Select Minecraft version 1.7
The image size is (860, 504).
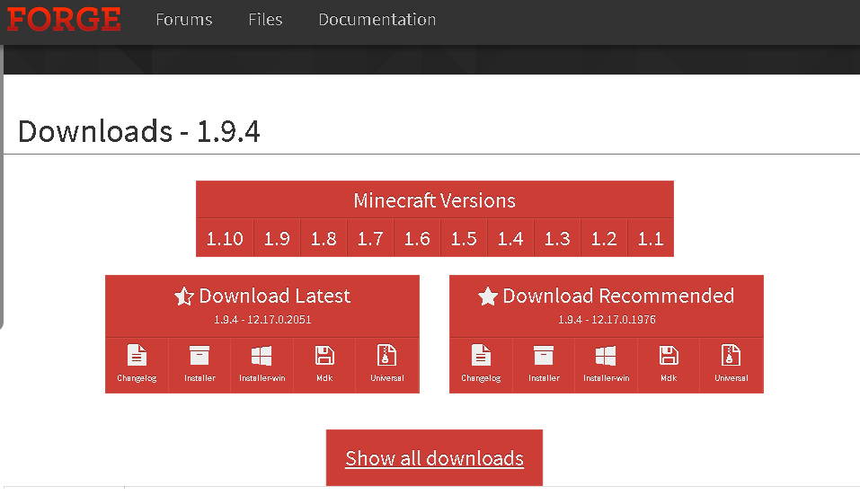370,239
